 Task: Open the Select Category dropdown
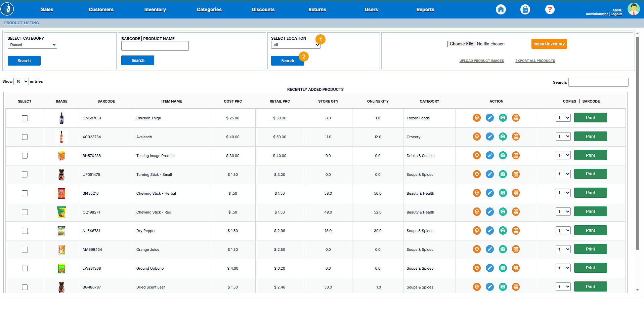32,45
